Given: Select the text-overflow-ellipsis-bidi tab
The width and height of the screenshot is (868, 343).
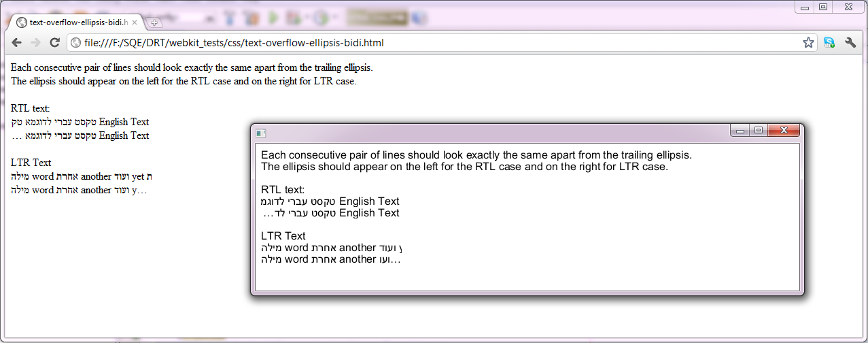Looking at the screenshot, I should coord(75,22).
